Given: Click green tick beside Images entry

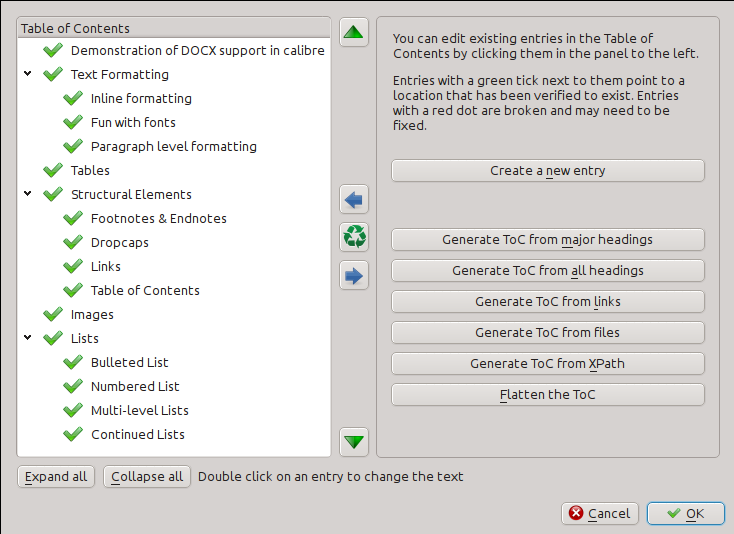Looking at the screenshot, I should pyautogui.click(x=54, y=315).
